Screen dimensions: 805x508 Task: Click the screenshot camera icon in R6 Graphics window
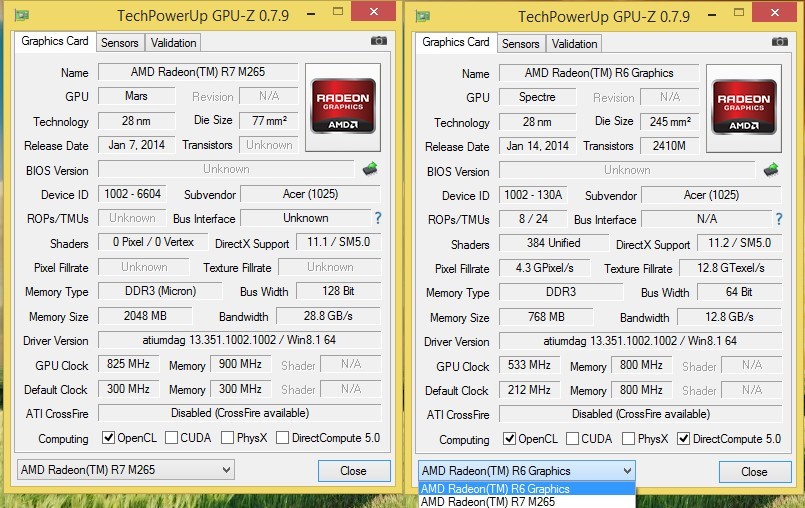click(x=780, y=42)
